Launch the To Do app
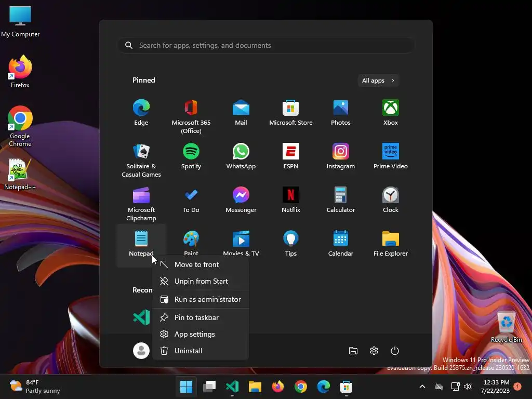 [191, 201]
